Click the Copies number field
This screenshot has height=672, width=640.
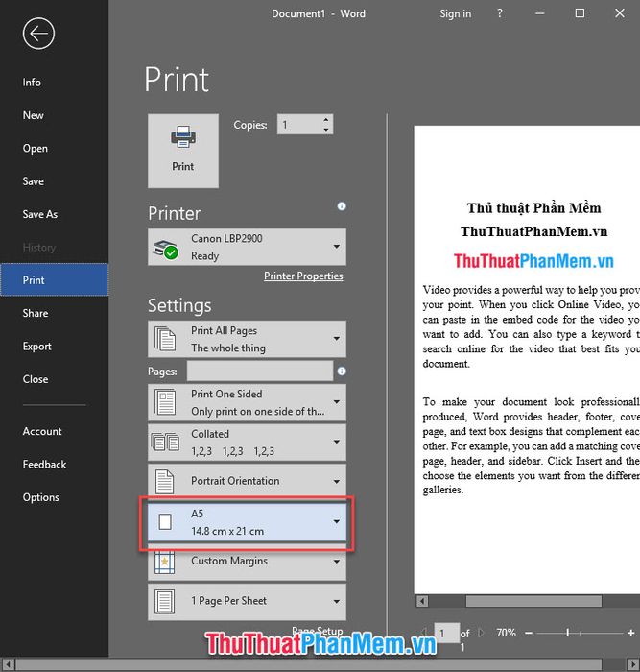[299, 124]
